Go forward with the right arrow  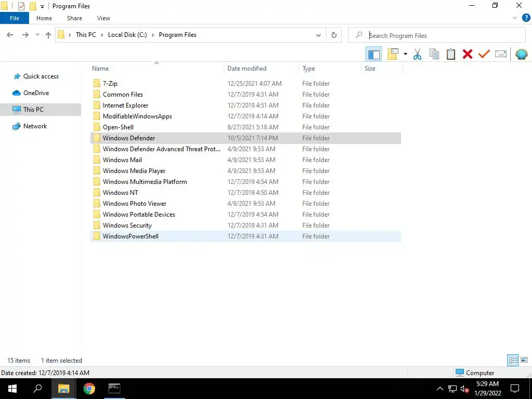click(x=25, y=35)
